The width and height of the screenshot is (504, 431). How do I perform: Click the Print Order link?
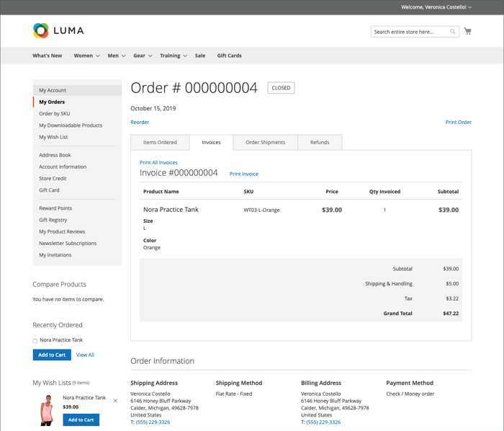[x=459, y=123]
